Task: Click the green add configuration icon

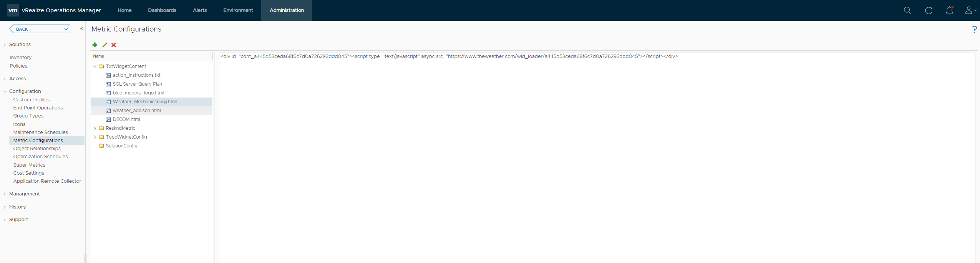Action: point(95,45)
